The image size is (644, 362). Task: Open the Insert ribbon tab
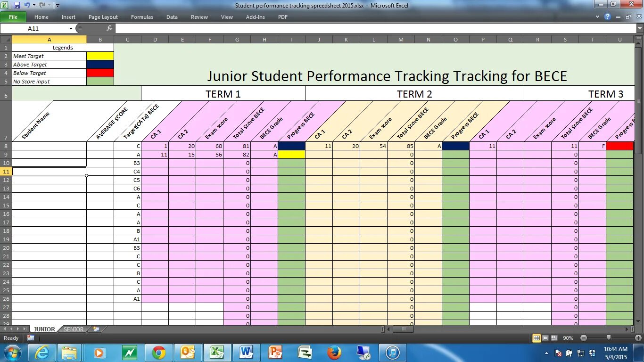68,17
